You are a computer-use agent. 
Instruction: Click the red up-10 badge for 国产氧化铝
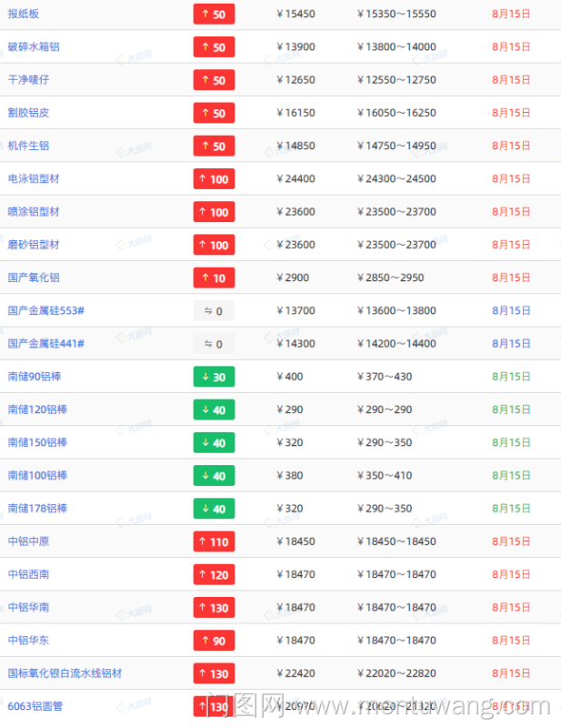tap(214, 278)
